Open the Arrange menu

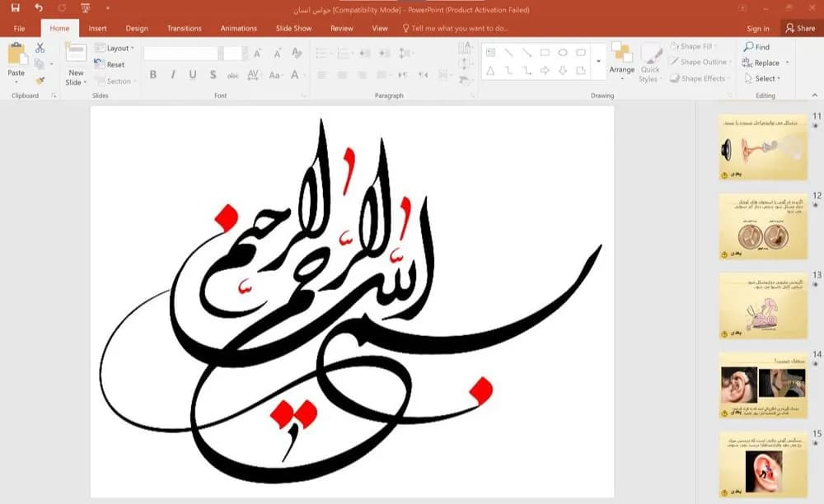pos(621,62)
